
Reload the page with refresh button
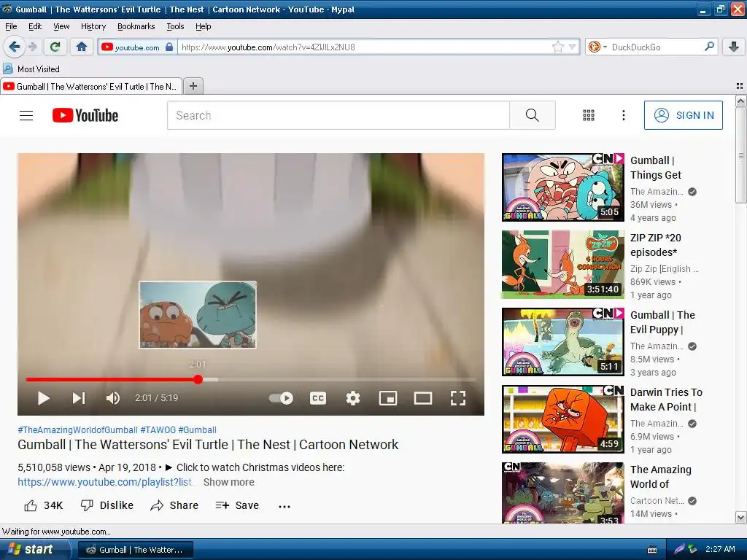(x=55, y=47)
